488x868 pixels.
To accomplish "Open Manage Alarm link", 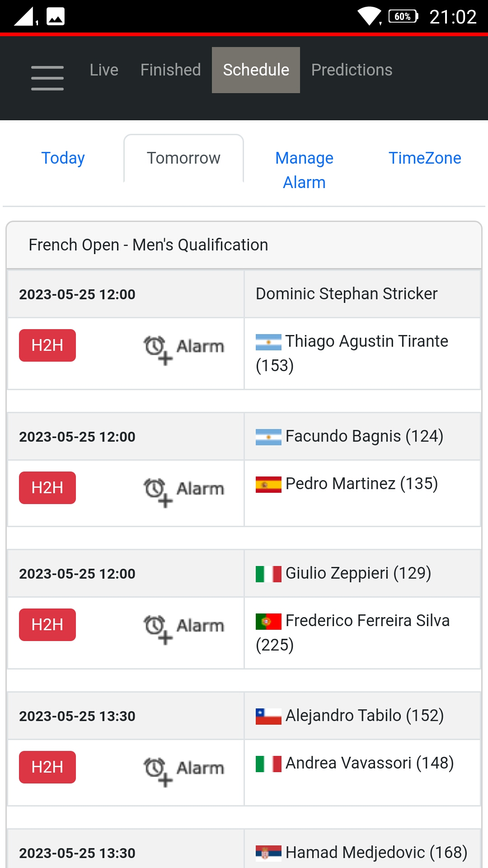I will 305,170.
